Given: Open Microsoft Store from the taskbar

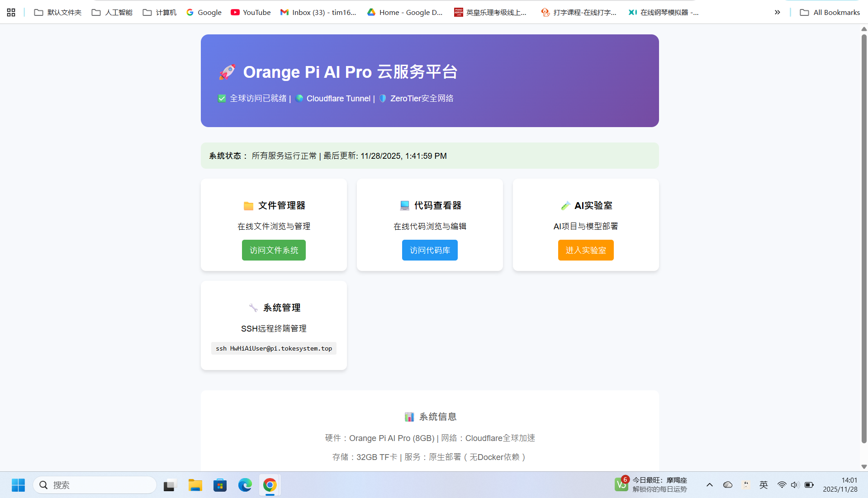Looking at the screenshot, I should [220, 485].
